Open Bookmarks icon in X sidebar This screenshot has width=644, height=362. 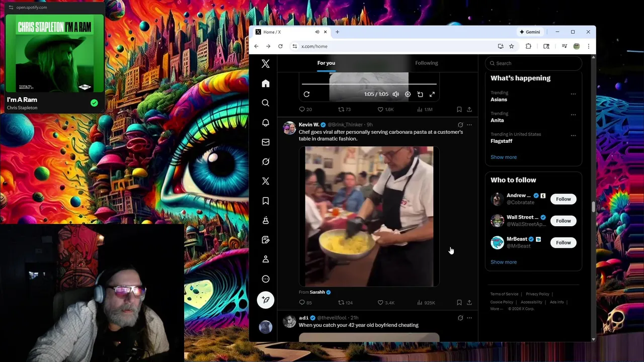[266, 201]
